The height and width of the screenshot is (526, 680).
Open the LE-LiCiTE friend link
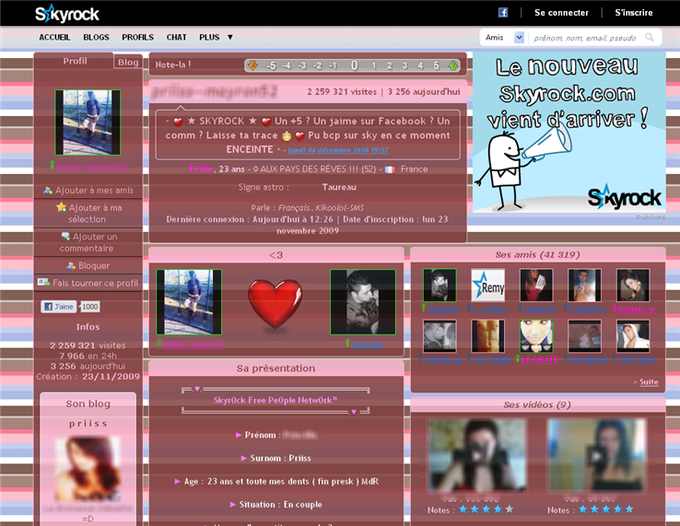pyautogui.click(x=539, y=359)
